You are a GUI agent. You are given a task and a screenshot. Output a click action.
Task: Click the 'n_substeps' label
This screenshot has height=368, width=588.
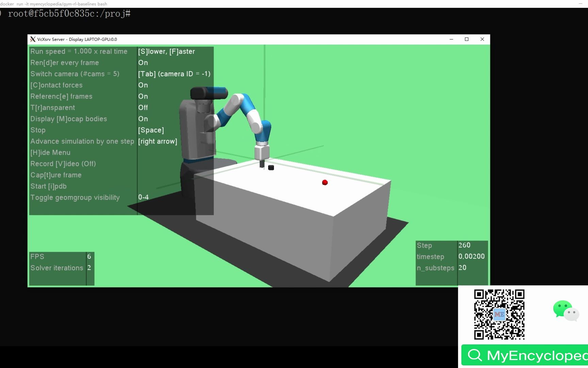click(436, 268)
